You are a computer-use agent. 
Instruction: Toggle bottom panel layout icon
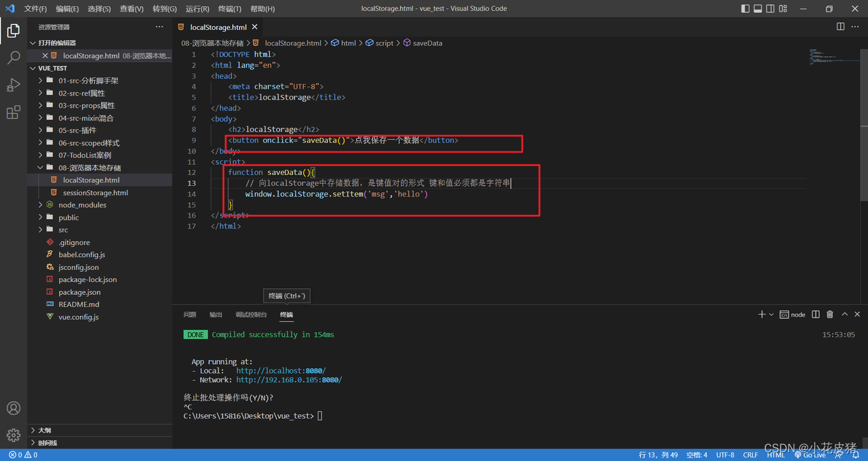pos(758,9)
